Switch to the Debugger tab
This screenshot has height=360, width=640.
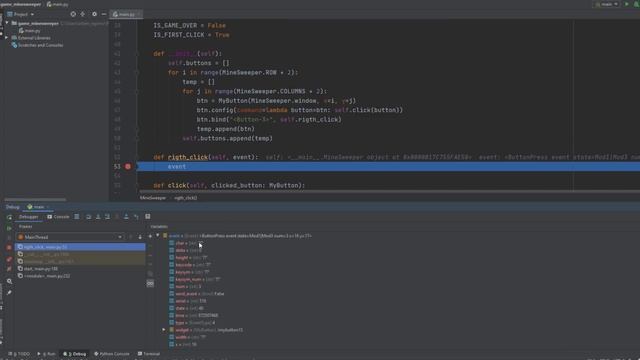tap(29, 217)
